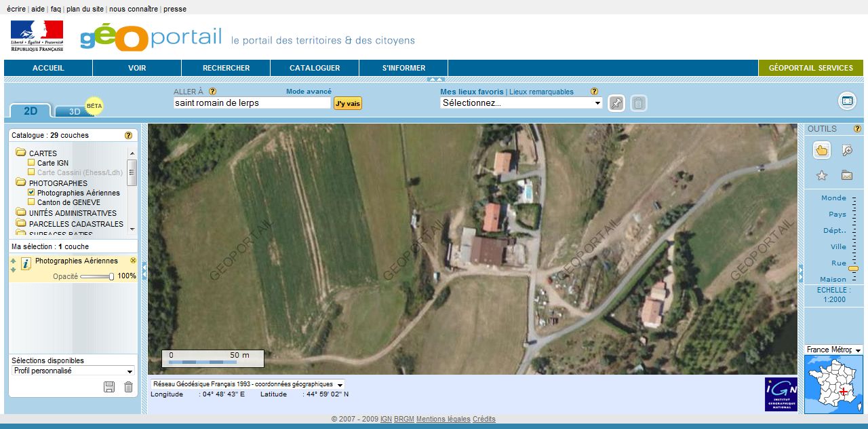Click the presse link at top

[175, 9]
